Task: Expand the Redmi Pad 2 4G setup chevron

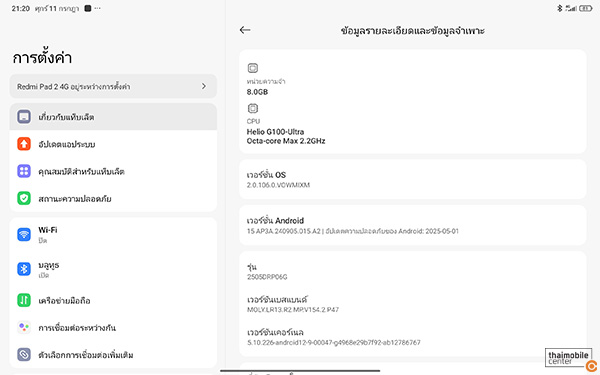Action: [204, 86]
